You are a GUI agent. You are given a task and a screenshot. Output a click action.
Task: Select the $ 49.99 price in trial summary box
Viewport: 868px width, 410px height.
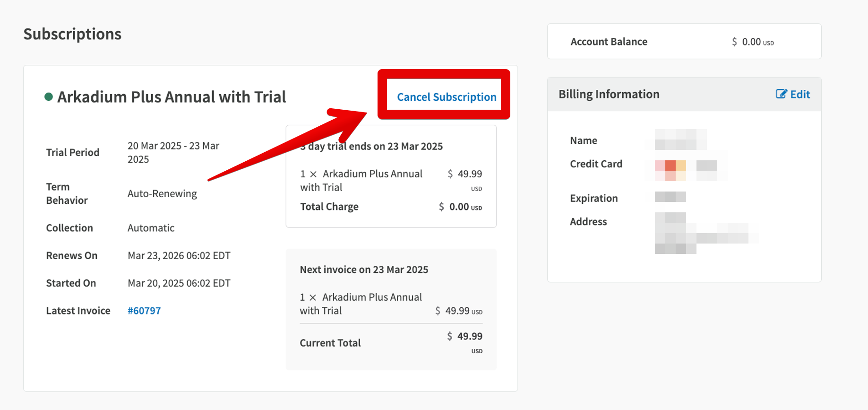[x=465, y=174]
